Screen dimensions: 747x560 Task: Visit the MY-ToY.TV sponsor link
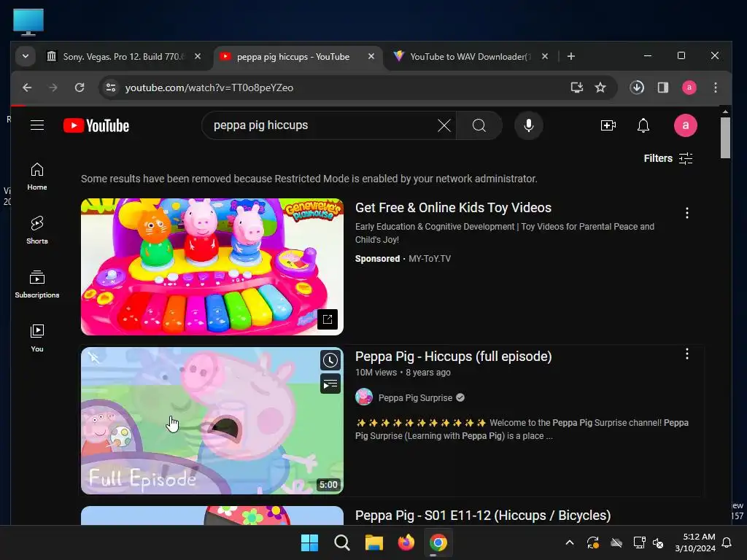pyautogui.click(x=430, y=259)
